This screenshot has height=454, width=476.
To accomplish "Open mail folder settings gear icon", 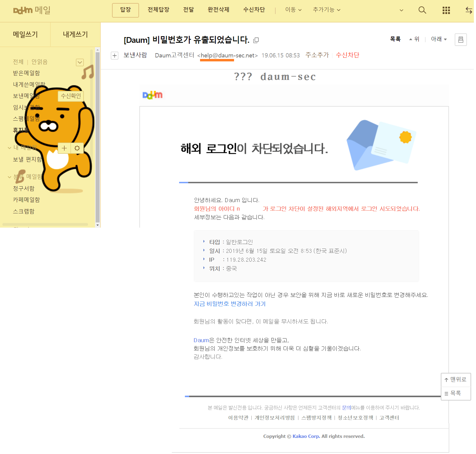I will point(77,148).
